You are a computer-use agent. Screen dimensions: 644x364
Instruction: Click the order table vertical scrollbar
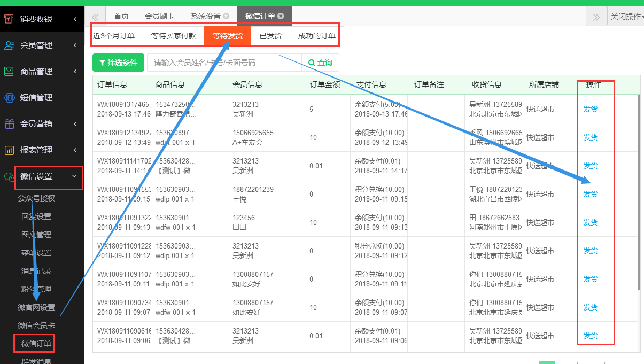638,192
